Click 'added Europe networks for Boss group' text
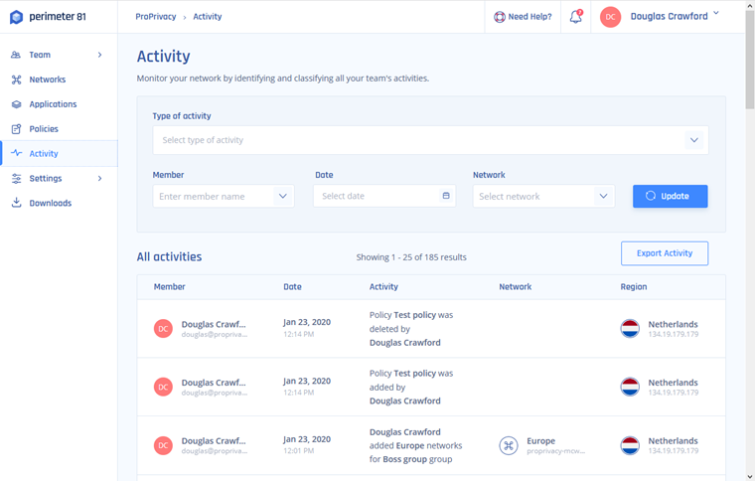Screen dimensions: 755x481 416,452
